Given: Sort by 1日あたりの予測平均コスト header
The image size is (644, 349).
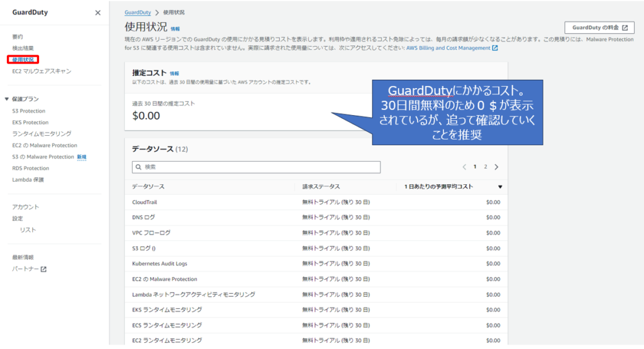Looking at the screenshot, I should pyautogui.click(x=438, y=186).
